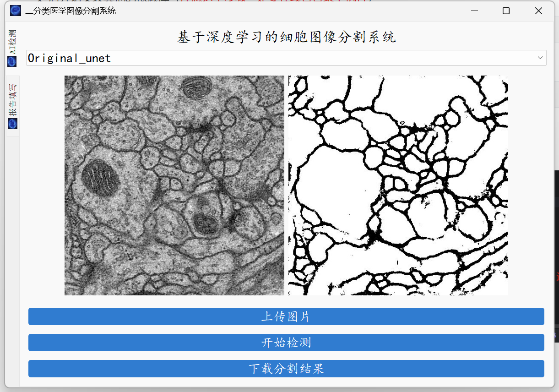Click the application icon in the title bar
559x392 pixels.
coord(15,10)
